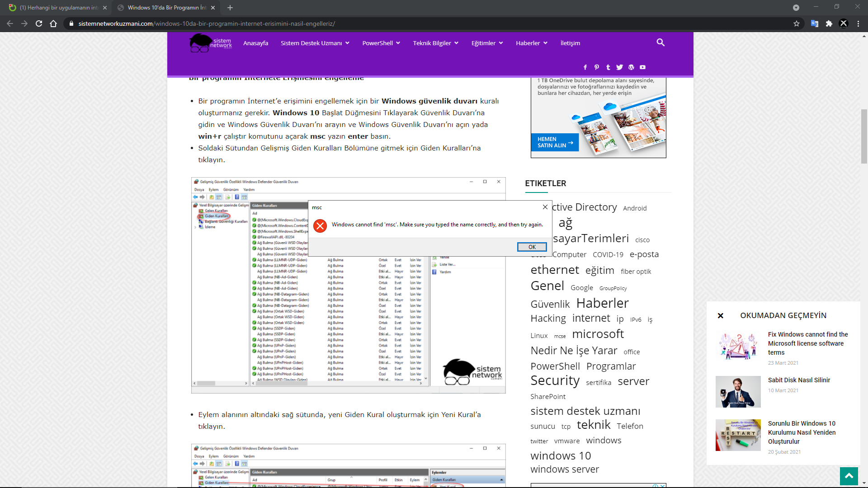Open the Pinterest social icon

(x=597, y=67)
